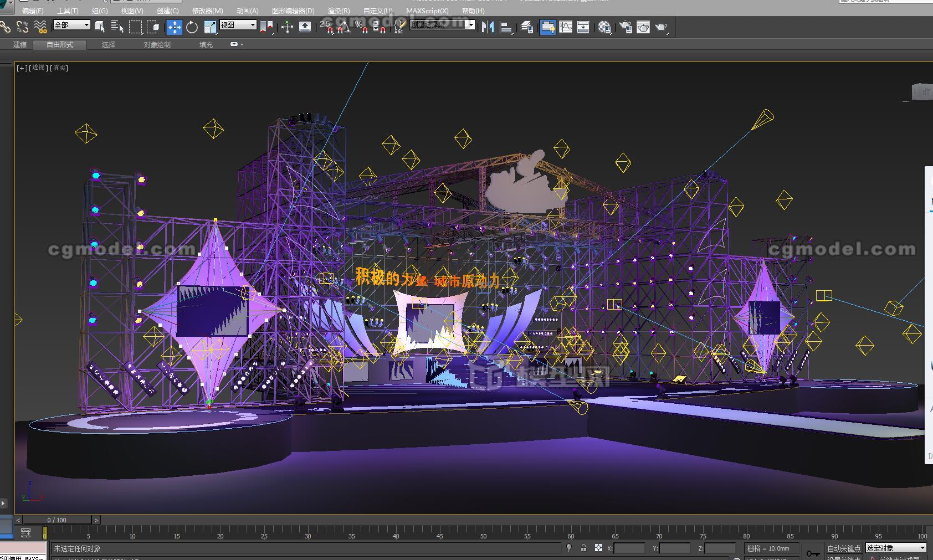Screen dimensions: 933x560
Task: Switch to the 自由形式 ribbon tab
Action: pos(60,45)
